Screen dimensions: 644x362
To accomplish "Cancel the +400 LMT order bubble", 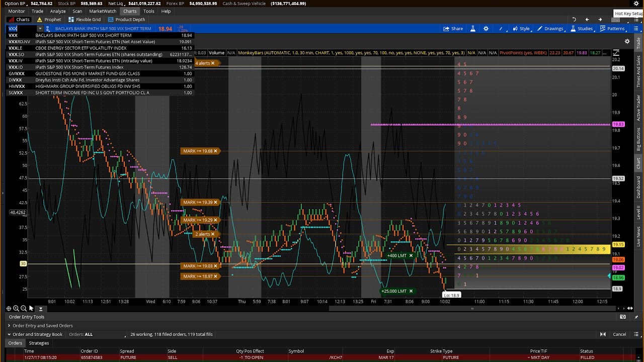I will [411, 255].
